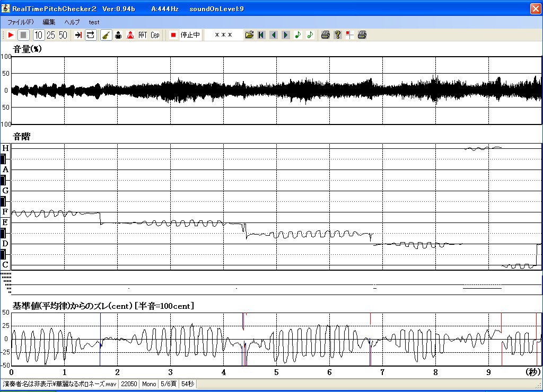Screen dimensions: 543x392
Task: Set display span to 25 seconds
Action: click(51, 35)
